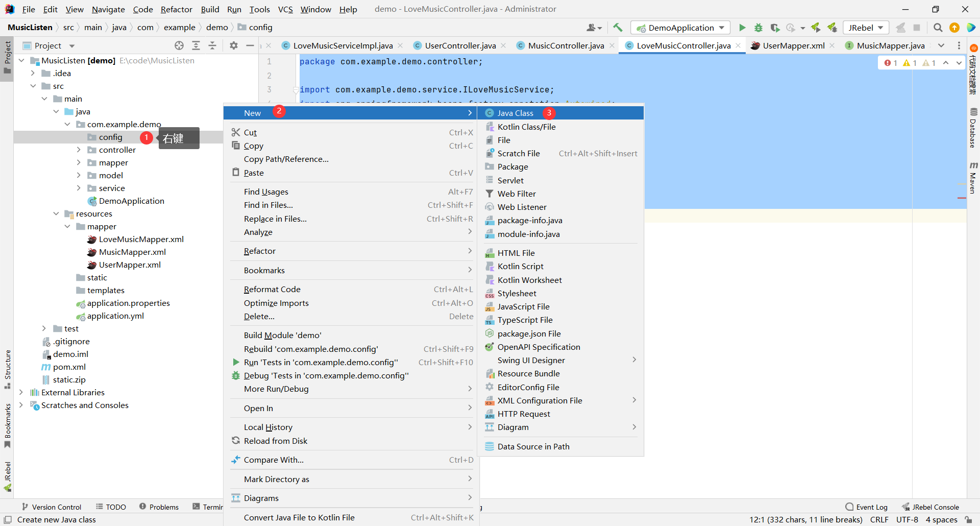
Task: Collapse the src folder node
Action: 33,86
